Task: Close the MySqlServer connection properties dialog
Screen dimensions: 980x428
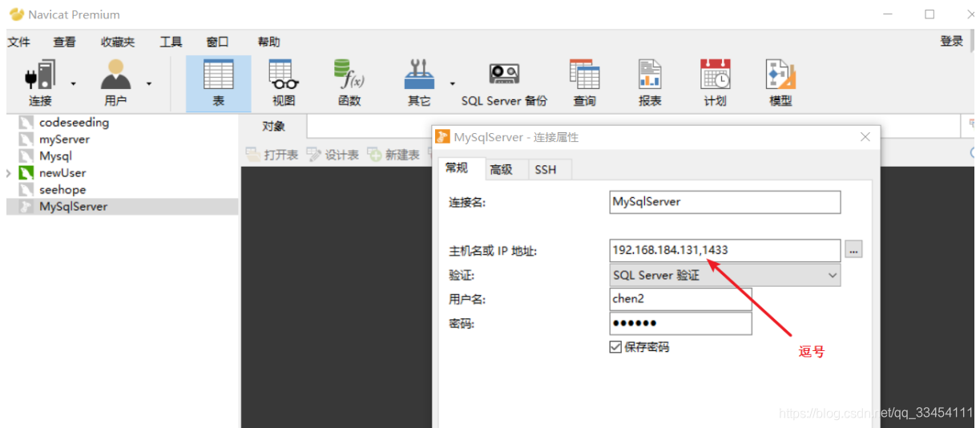Action: click(x=865, y=137)
